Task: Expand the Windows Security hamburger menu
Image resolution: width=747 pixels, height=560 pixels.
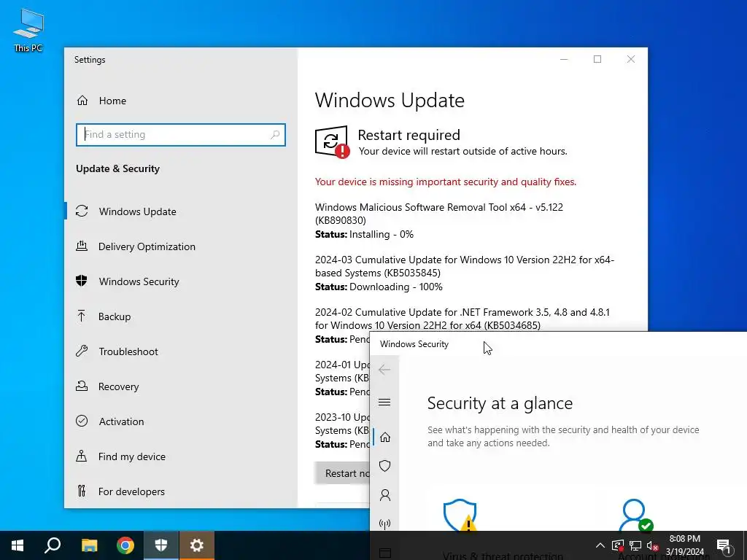Action: tap(384, 402)
